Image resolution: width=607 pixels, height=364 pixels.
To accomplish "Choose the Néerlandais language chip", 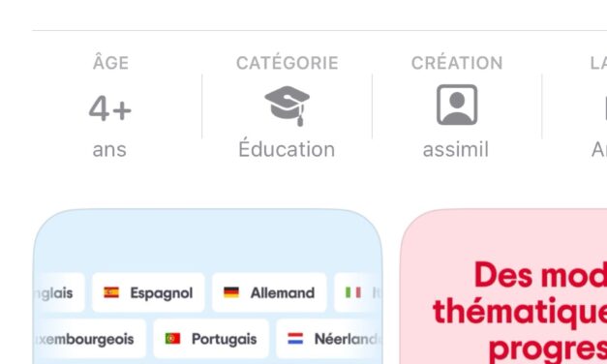I will point(329,339).
